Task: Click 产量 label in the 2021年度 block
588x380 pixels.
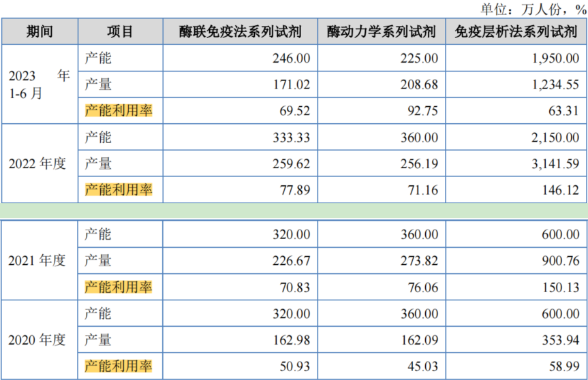Action: 98,260
